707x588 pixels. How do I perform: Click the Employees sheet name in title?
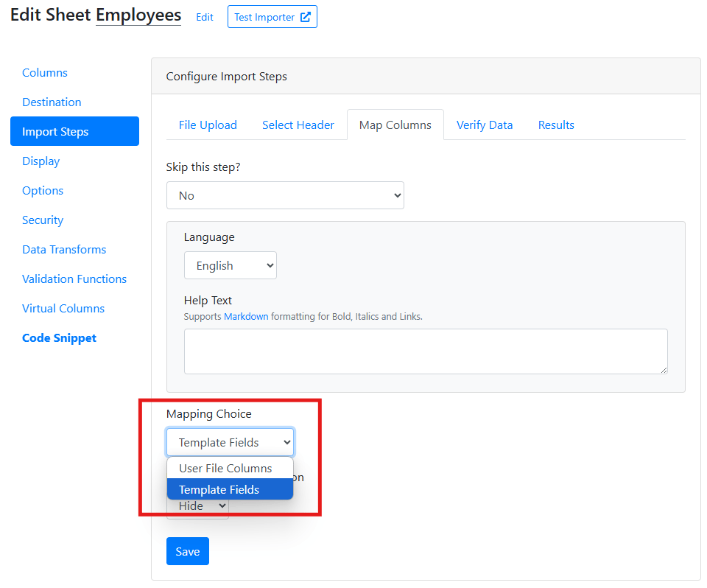point(138,15)
